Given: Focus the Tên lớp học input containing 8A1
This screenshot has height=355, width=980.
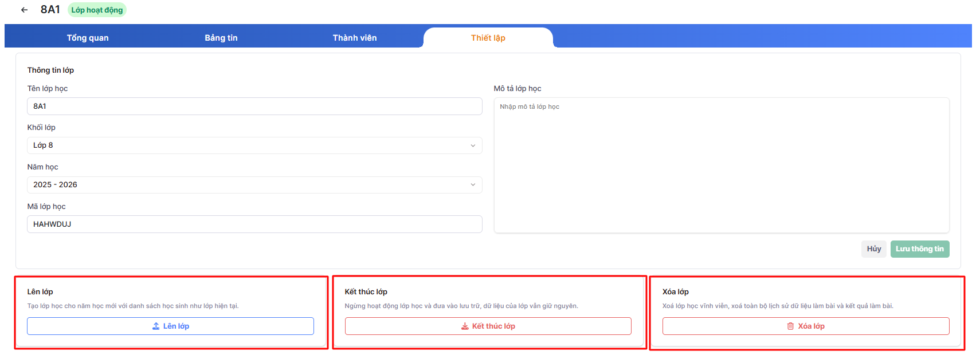Looking at the screenshot, I should pos(254,107).
